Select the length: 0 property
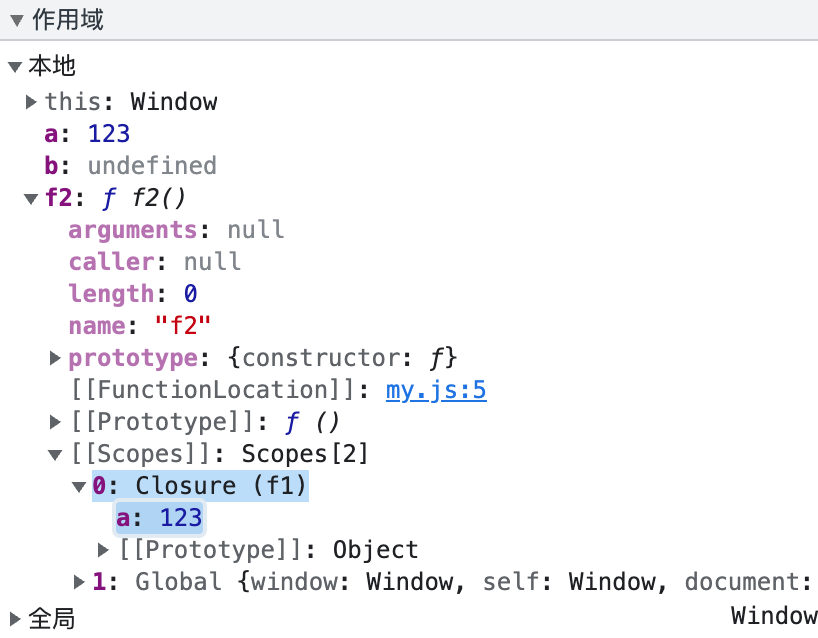This screenshot has height=638, width=818. pos(132,294)
